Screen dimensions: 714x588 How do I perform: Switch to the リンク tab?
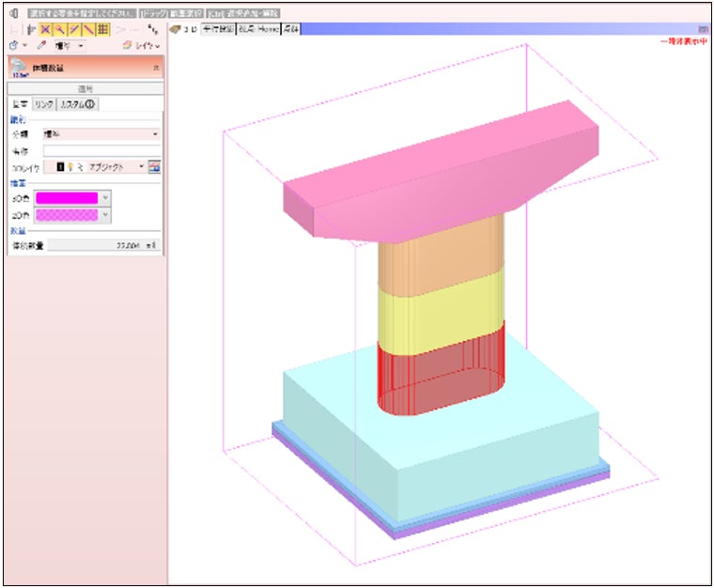43,104
